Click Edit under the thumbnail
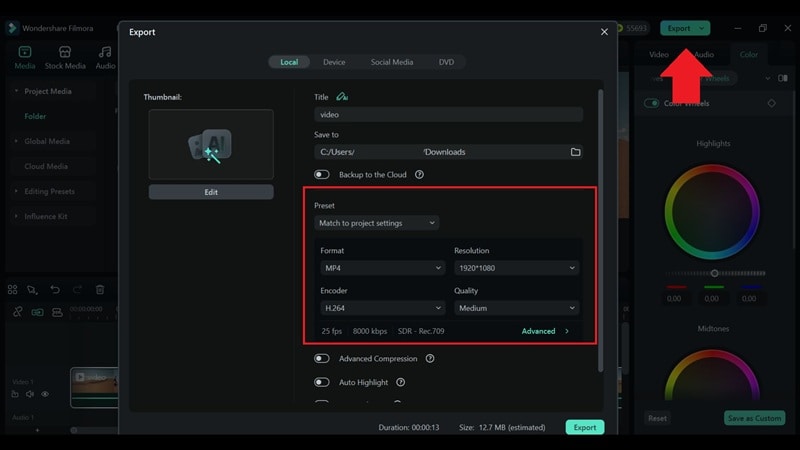This screenshot has width=800, height=450. (x=211, y=192)
